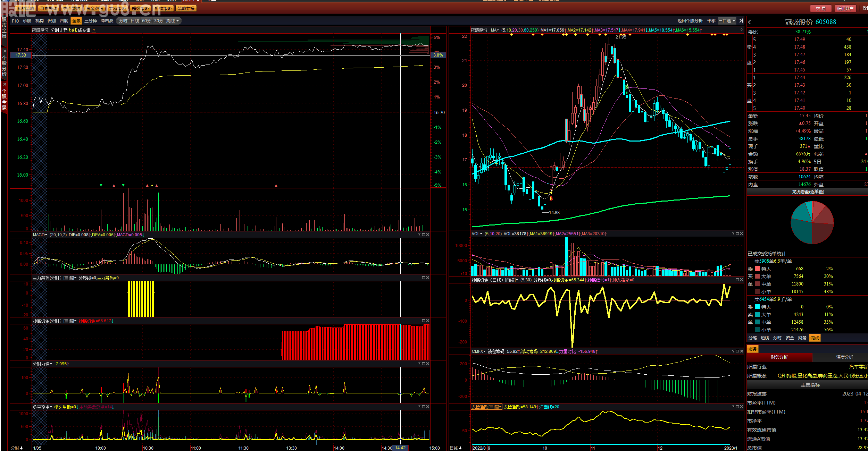Close the 分时力道 panel
Viewport: 868px width, 451px height.
point(428,364)
